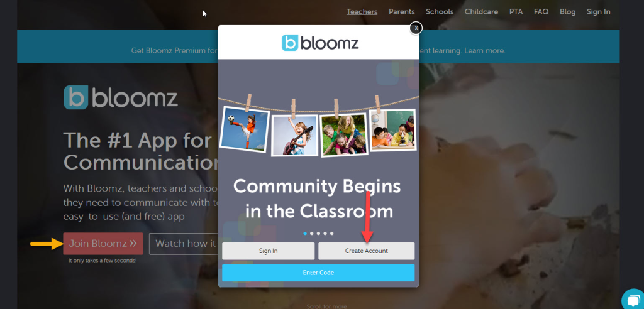The width and height of the screenshot is (644, 309).
Task: Select the kids on grass photo
Action: pyautogui.click(x=344, y=134)
